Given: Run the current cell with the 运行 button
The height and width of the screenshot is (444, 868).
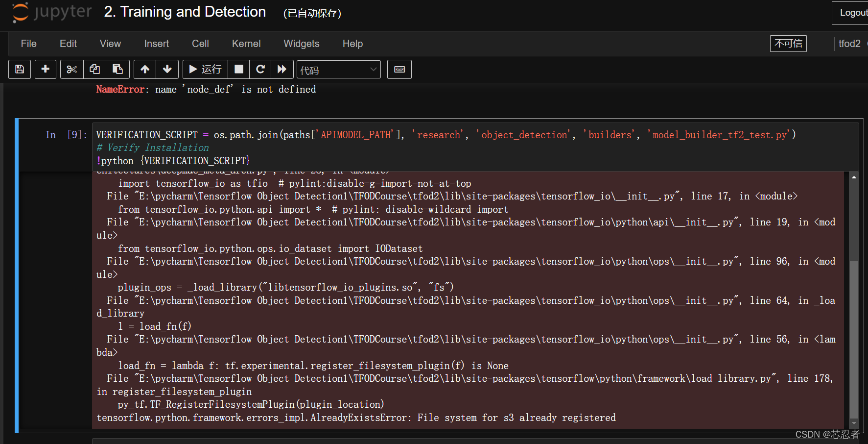Looking at the screenshot, I should pos(205,69).
